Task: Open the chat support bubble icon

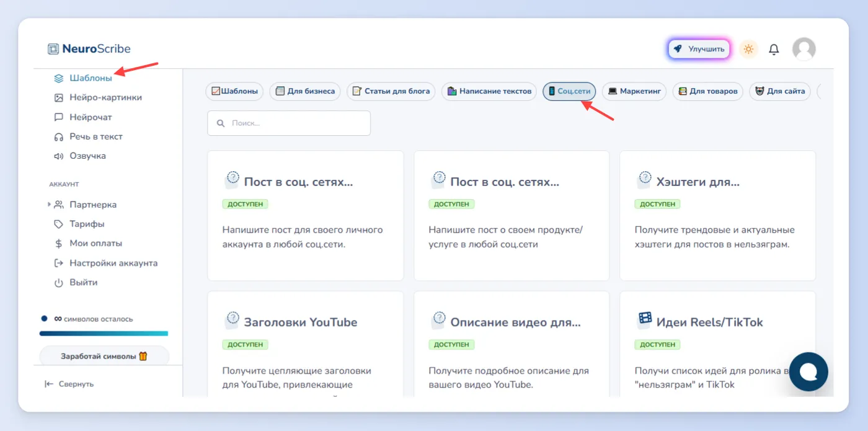Action: point(809,371)
